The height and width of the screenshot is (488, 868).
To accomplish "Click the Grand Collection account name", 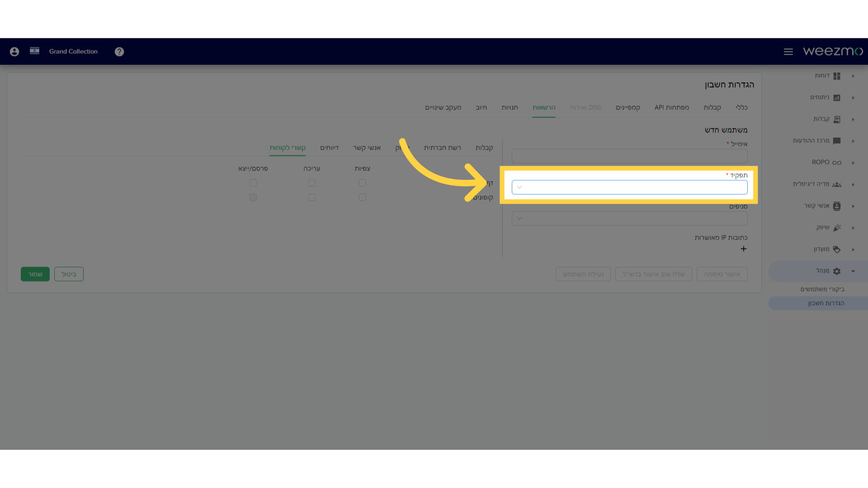I will pos(73,52).
